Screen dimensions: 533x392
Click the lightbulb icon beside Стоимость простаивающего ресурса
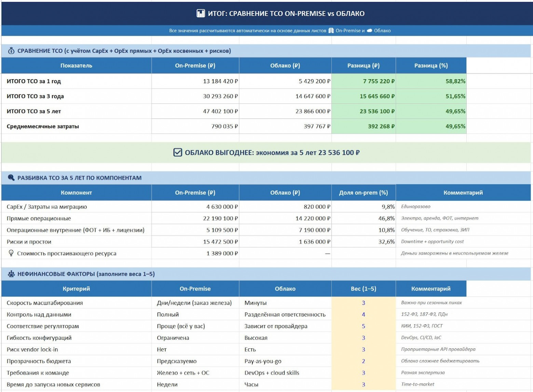coord(11,253)
